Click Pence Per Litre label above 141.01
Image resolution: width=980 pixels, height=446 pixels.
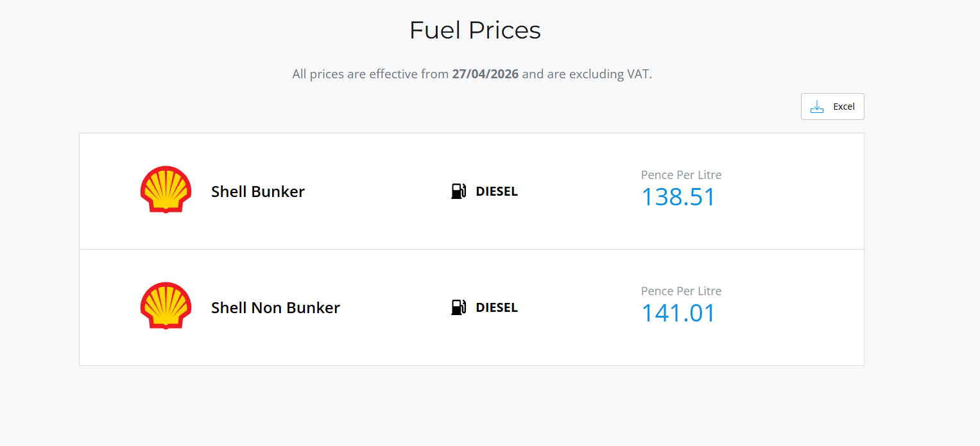coord(681,291)
